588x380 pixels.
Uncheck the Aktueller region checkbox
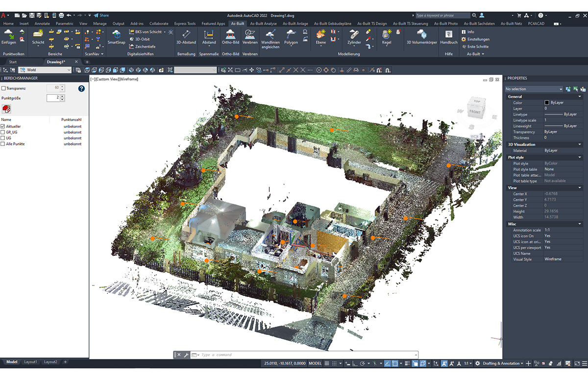click(3, 126)
